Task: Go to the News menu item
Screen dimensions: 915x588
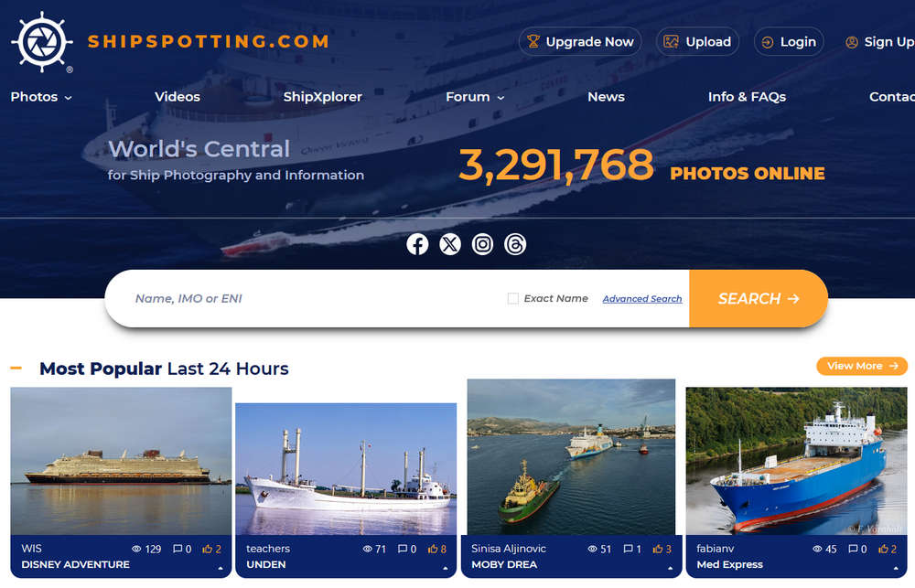Action: coord(607,97)
